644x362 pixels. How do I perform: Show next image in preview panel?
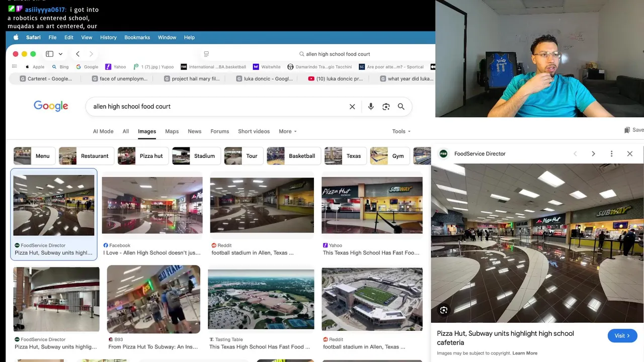[x=593, y=154]
